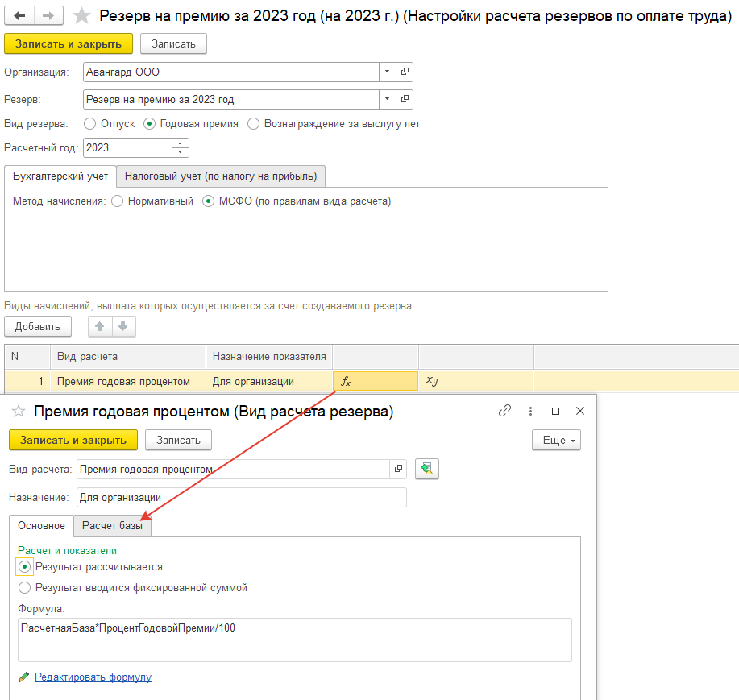
Task: Close the Премия годовая процентом dialog
Action: coord(580,412)
